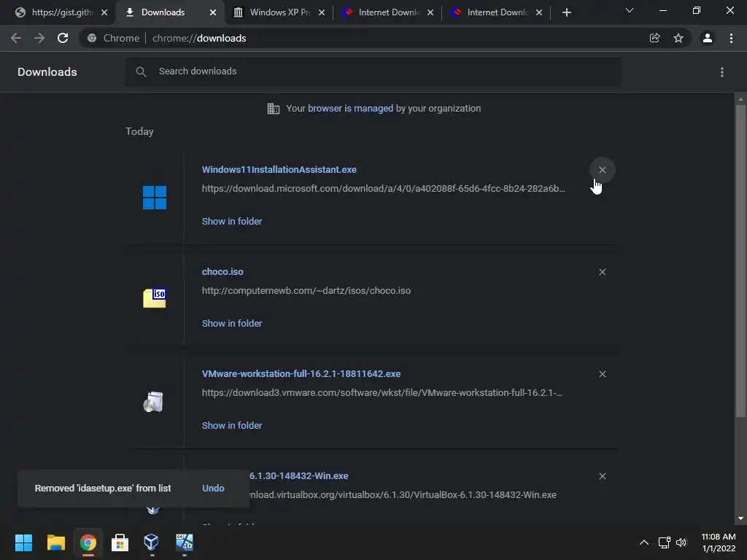Close the Downloads tab
The height and width of the screenshot is (560, 747).
tap(213, 12)
